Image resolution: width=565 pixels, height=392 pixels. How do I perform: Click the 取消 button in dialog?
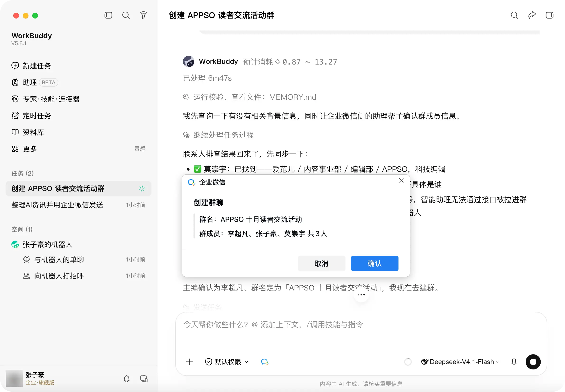(321, 263)
